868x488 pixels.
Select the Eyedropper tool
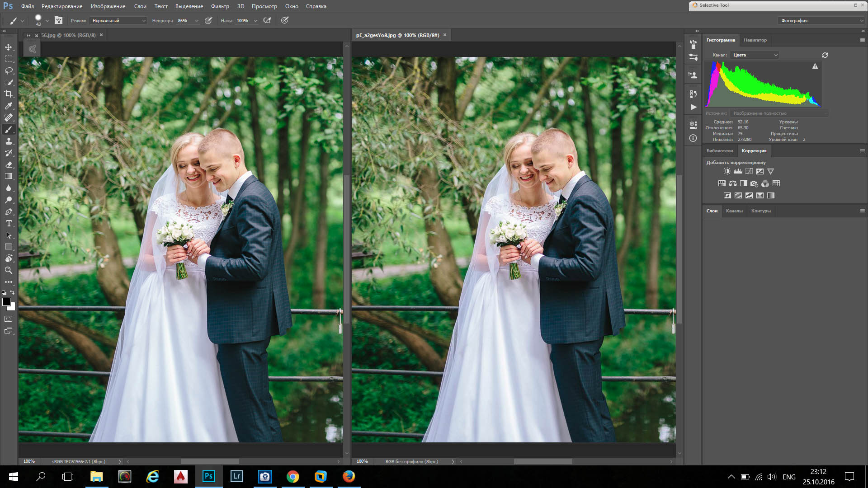pyautogui.click(x=9, y=106)
